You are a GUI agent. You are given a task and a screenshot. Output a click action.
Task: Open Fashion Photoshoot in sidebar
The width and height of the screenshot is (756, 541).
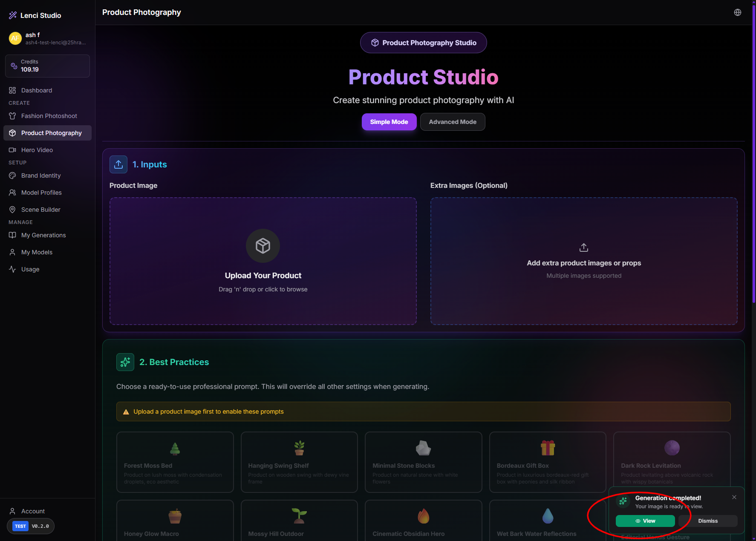point(49,116)
